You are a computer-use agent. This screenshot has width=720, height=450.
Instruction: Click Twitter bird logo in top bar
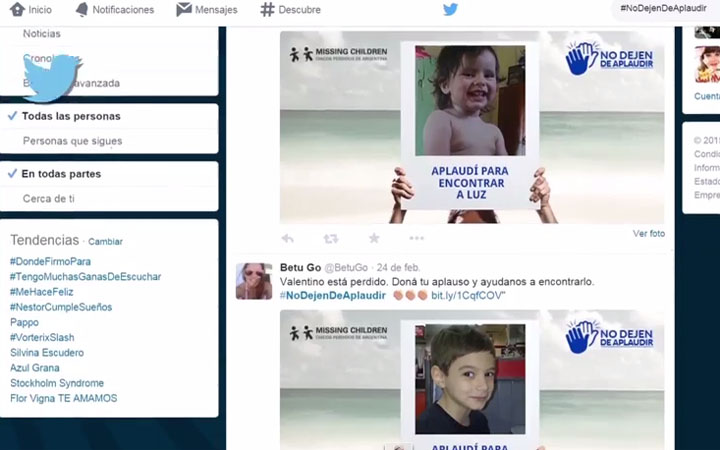(x=450, y=9)
